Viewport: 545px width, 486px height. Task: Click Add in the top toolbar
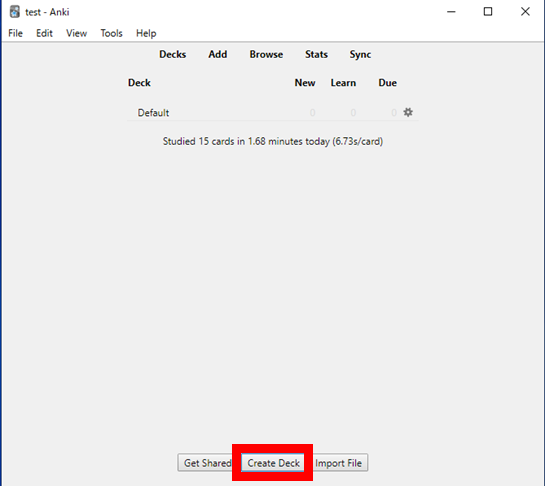point(218,55)
